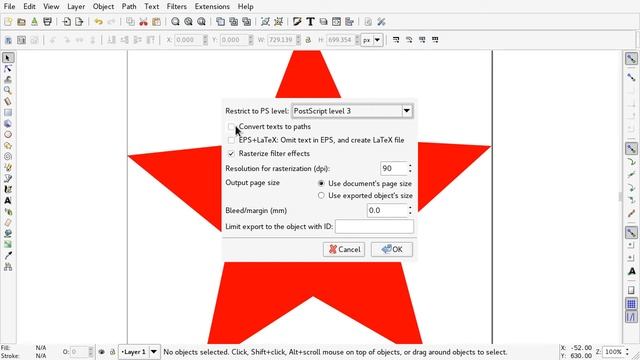Click the Bleed/margin value field
640x360 pixels.
387,211
